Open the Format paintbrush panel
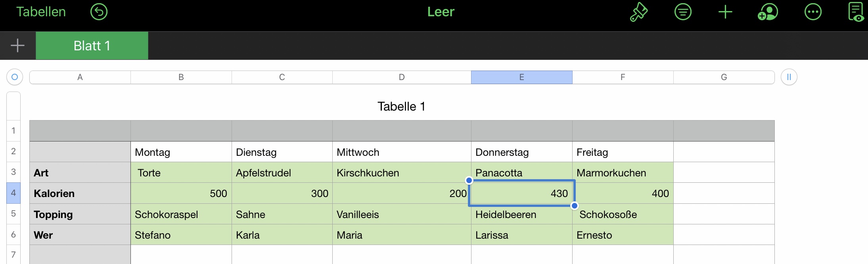This screenshot has width=868, height=264. pos(639,12)
